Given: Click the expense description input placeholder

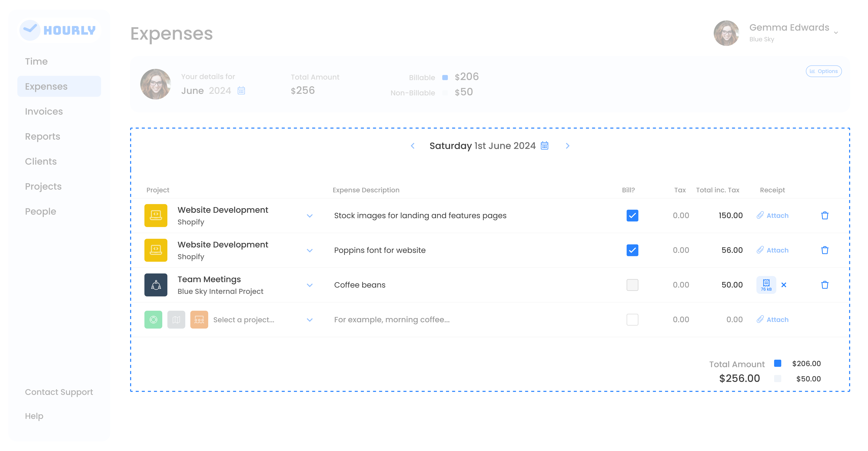Looking at the screenshot, I should [392, 320].
